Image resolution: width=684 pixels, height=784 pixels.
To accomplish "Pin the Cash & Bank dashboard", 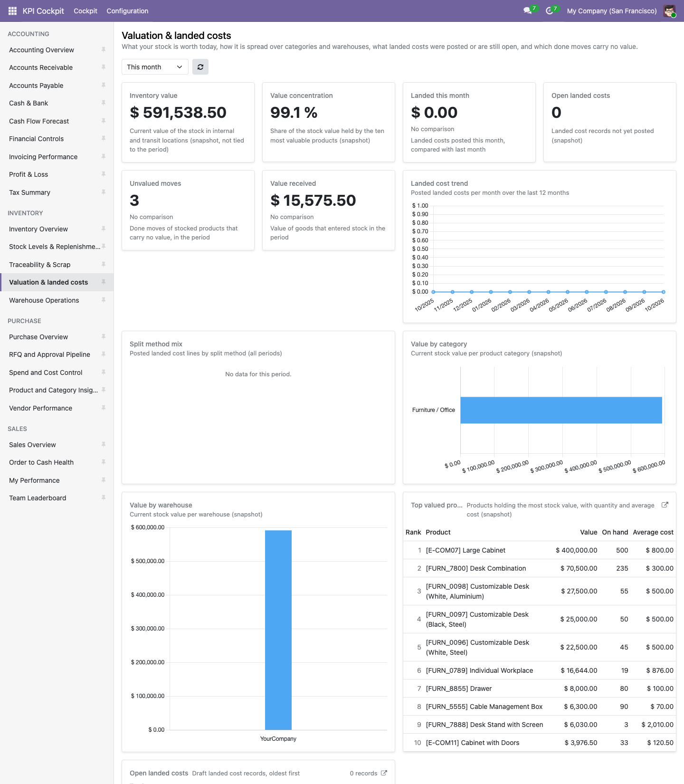I will click(103, 103).
